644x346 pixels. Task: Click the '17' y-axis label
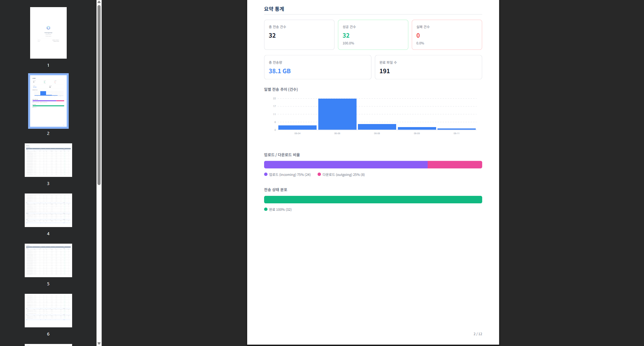[x=274, y=106]
